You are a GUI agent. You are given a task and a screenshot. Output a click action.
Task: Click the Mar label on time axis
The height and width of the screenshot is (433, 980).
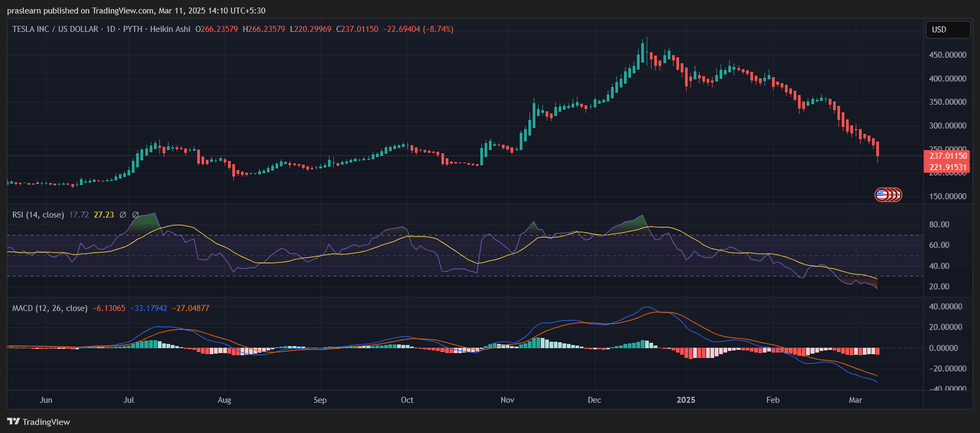pyautogui.click(x=855, y=400)
